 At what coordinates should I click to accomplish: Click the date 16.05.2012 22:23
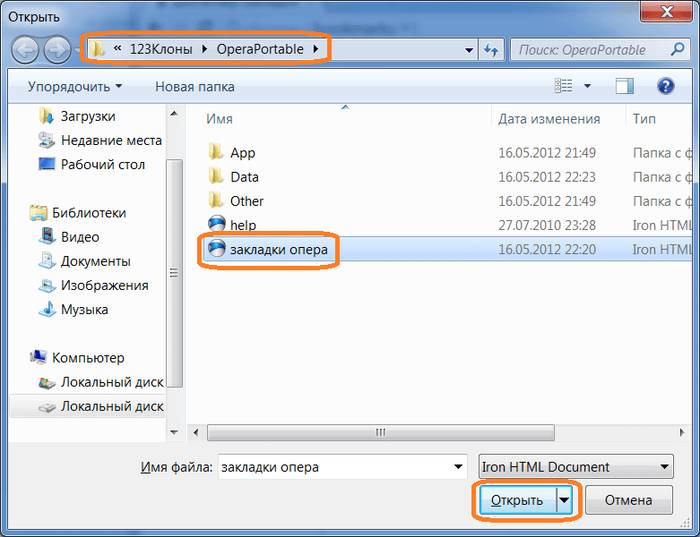tap(547, 177)
